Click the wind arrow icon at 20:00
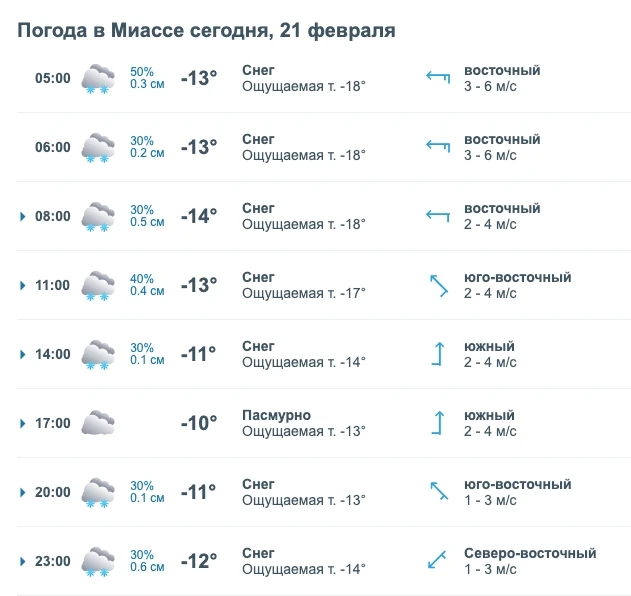631x596 pixels. click(x=437, y=491)
